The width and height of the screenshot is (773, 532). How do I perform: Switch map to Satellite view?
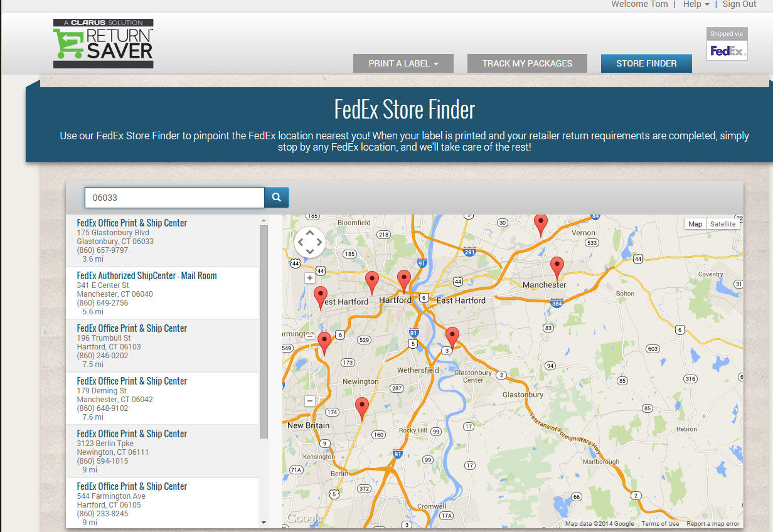pos(723,224)
